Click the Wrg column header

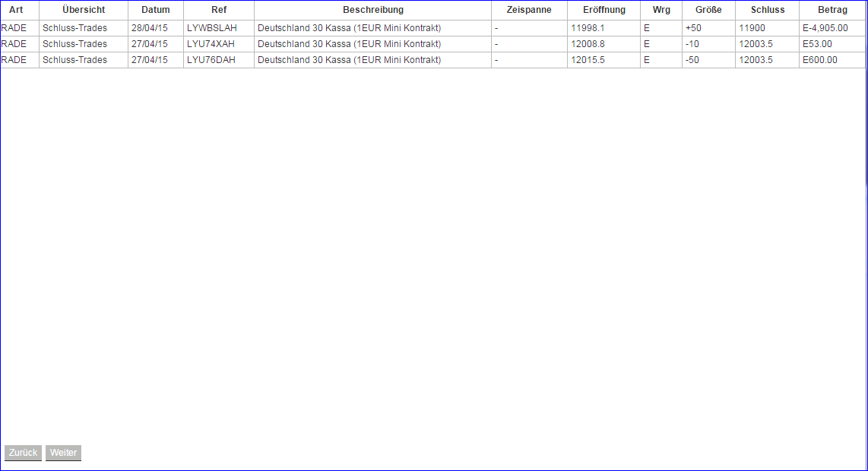click(x=661, y=10)
